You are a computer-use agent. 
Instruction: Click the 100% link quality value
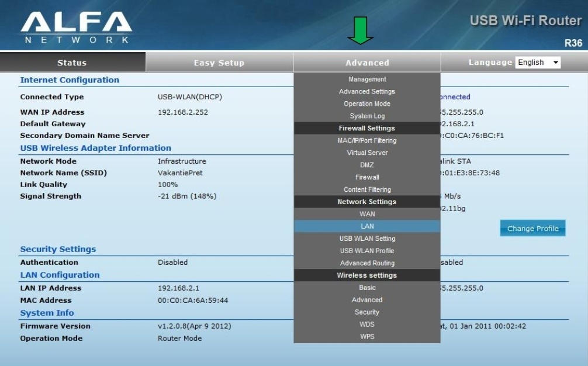click(168, 185)
